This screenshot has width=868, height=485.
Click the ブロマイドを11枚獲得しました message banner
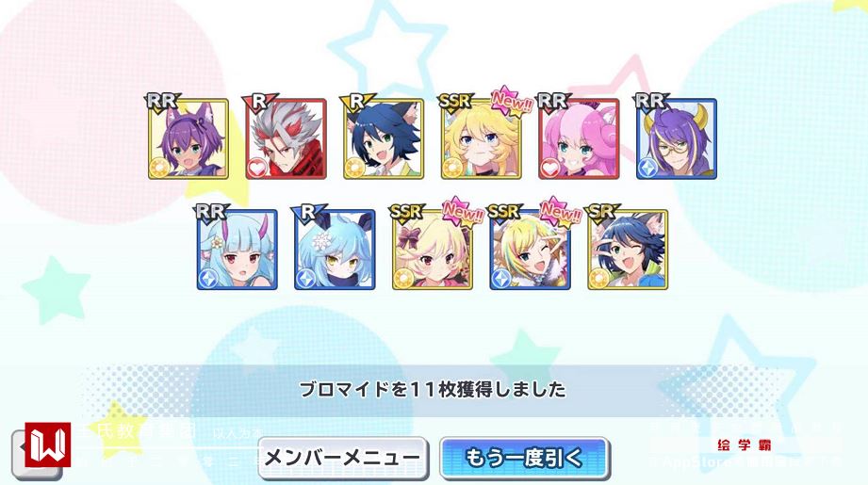pos(433,390)
